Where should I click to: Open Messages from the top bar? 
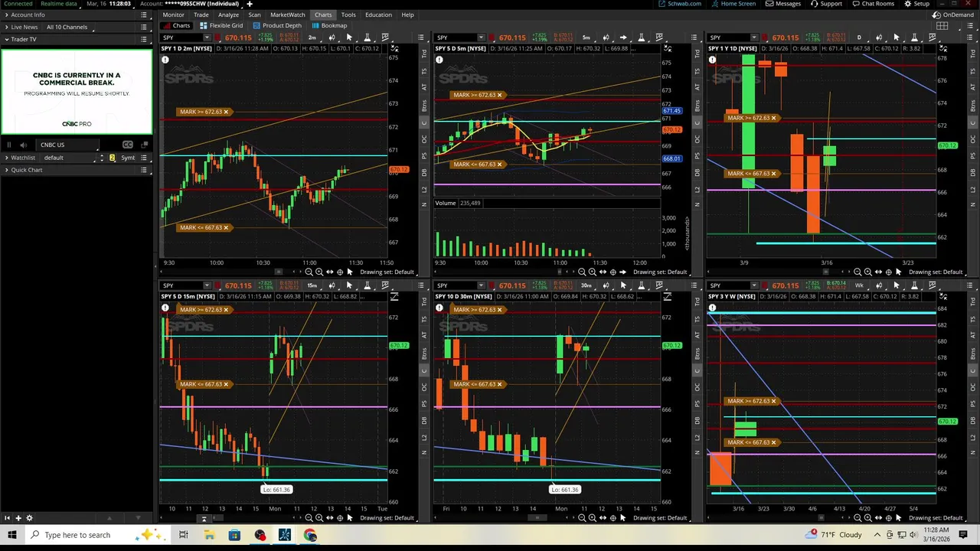783,4
